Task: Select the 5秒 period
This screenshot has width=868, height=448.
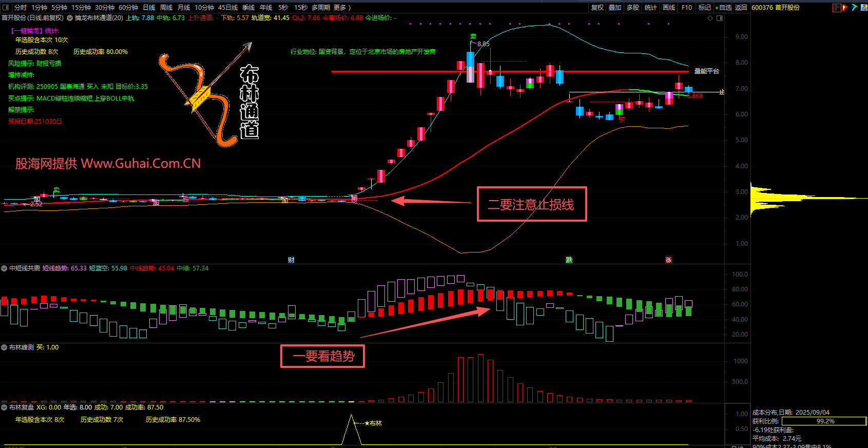Action: coord(283,8)
